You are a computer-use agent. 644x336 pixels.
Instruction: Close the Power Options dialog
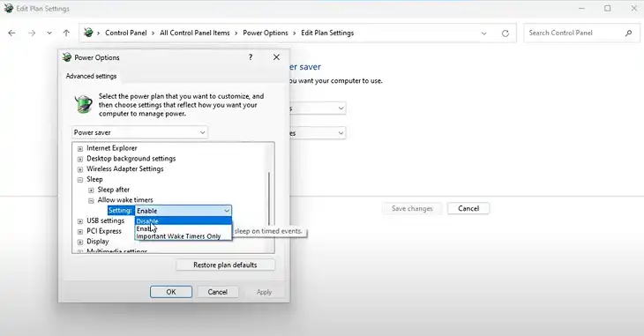coord(276,57)
